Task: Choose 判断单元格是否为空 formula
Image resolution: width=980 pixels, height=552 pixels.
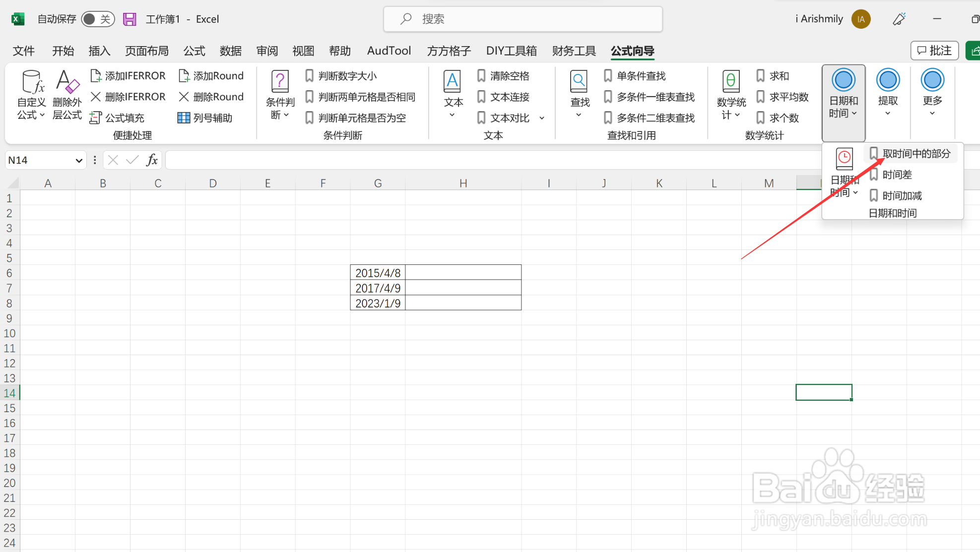Action: pos(355,118)
